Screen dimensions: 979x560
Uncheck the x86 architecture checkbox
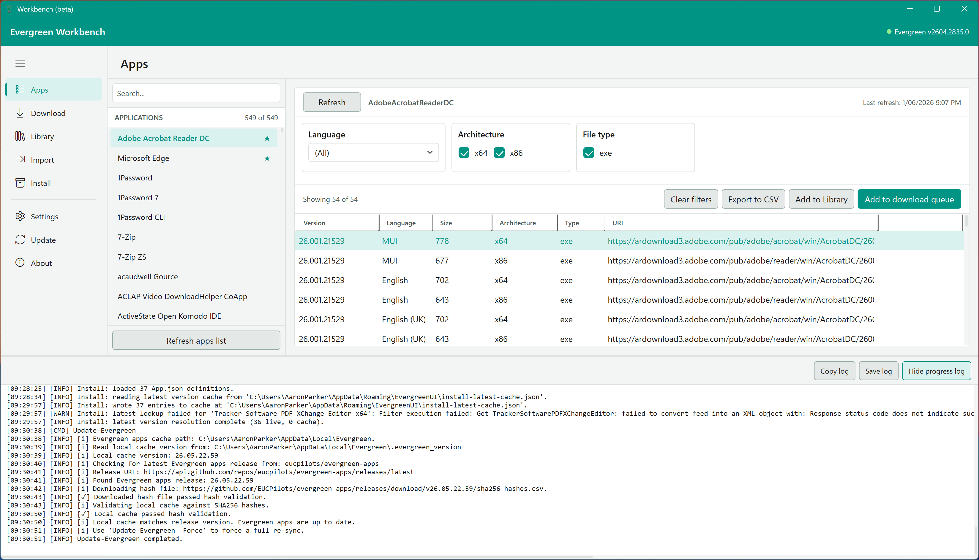(500, 153)
